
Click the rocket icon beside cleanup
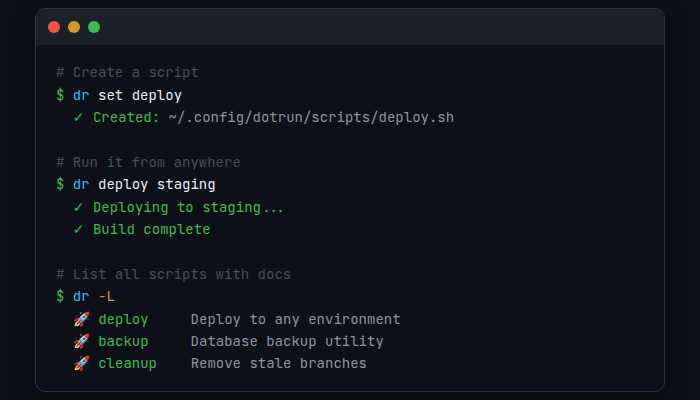click(82, 363)
